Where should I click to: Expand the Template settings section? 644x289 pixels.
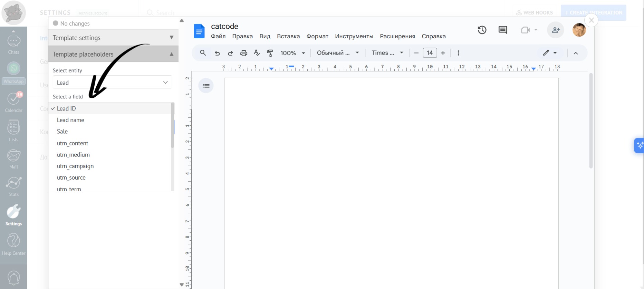(113, 38)
